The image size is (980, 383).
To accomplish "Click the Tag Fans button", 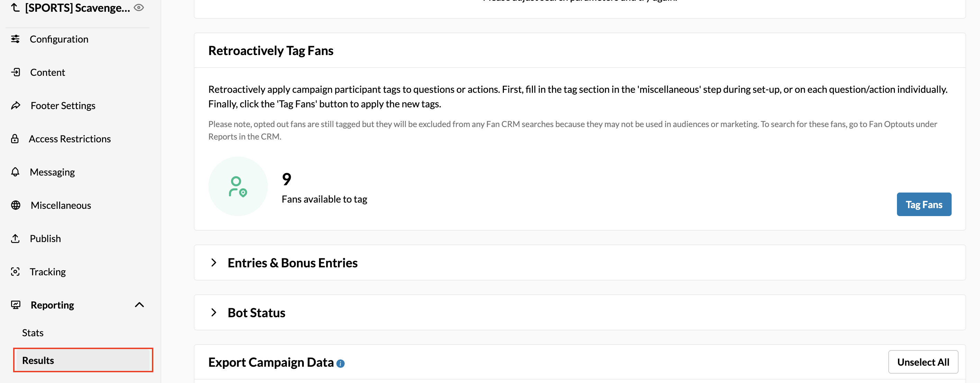I will click(924, 204).
